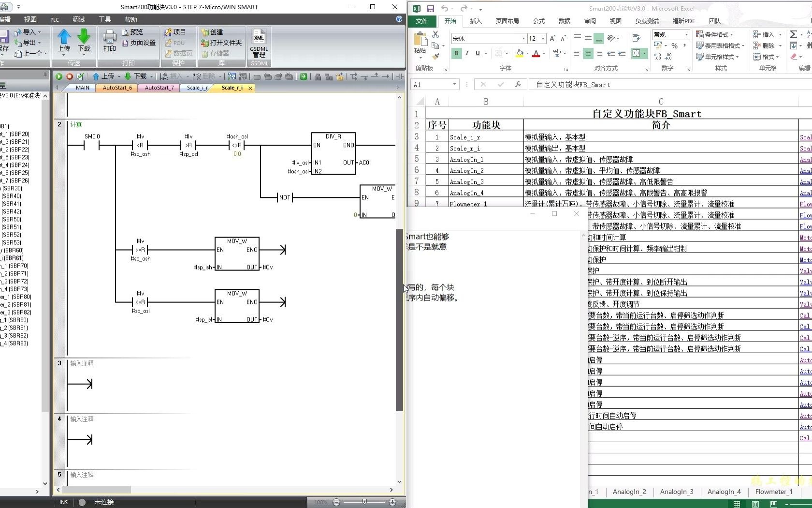Click Insert contact icon in editor toolbar
Screen dimensions: 812x508
click(x=400, y=76)
